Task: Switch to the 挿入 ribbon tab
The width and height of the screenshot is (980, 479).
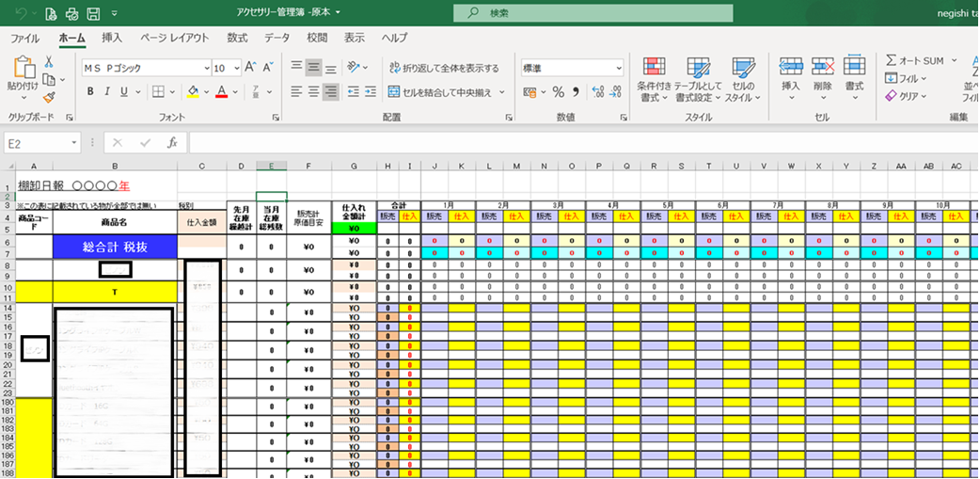Action: tap(112, 38)
